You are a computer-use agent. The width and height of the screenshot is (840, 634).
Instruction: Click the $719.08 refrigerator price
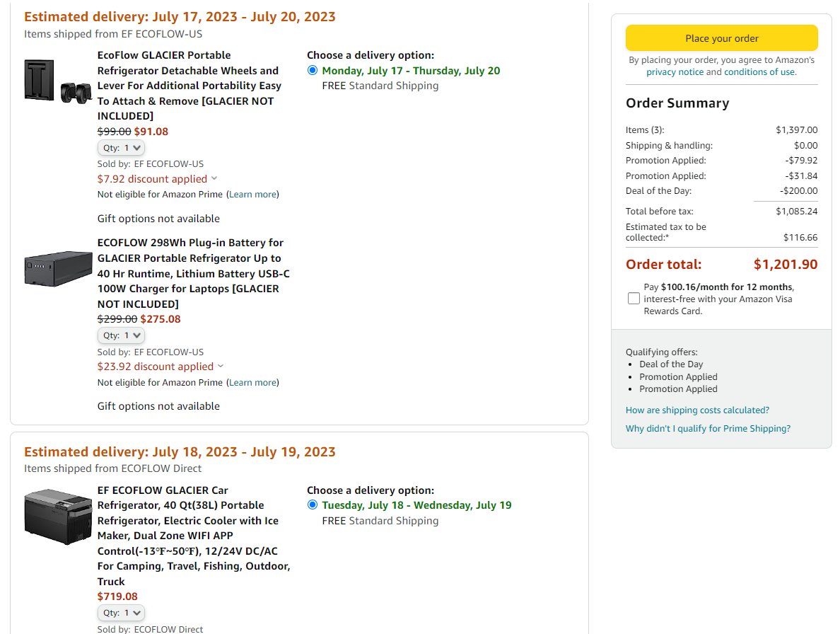coord(117,596)
